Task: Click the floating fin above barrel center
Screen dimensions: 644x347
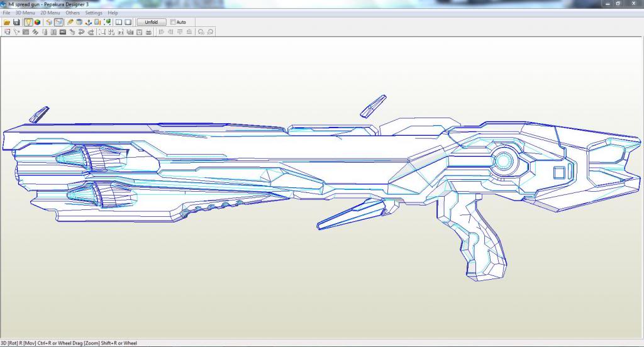Action: (373, 106)
